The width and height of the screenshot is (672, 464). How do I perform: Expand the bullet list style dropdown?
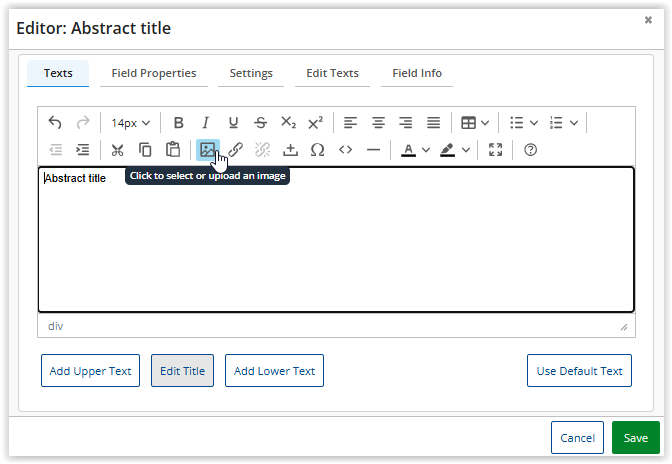pyautogui.click(x=534, y=123)
